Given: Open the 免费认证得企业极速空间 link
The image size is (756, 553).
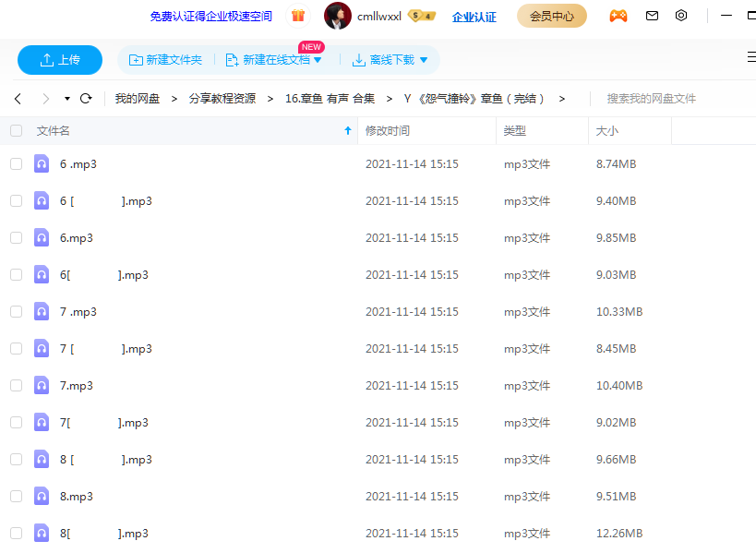Looking at the screenshot, I should click(x=210, y=15).
